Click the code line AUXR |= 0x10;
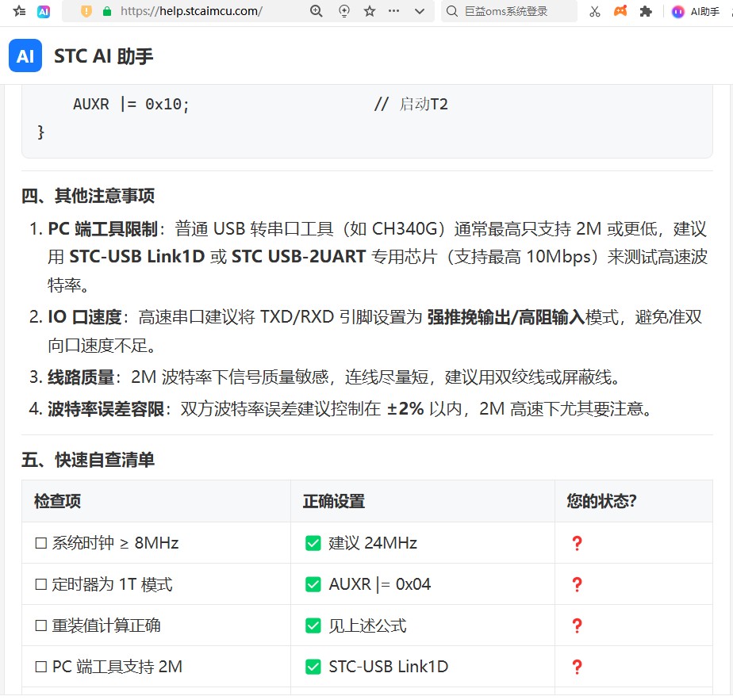Screen dimensions: 733x700 (x=131, y=104)
